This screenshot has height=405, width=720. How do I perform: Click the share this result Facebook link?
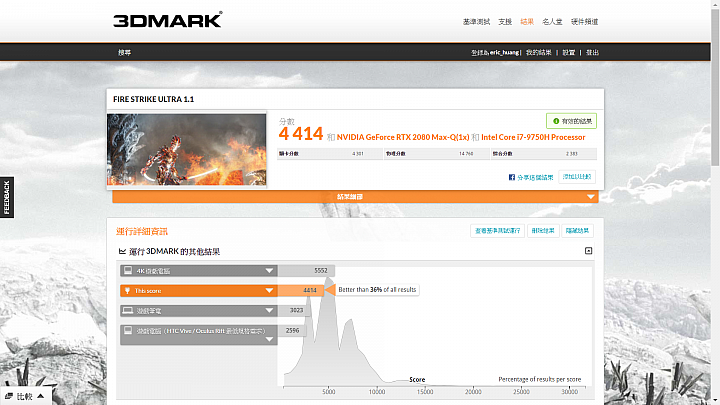click(x=535, y=177)
